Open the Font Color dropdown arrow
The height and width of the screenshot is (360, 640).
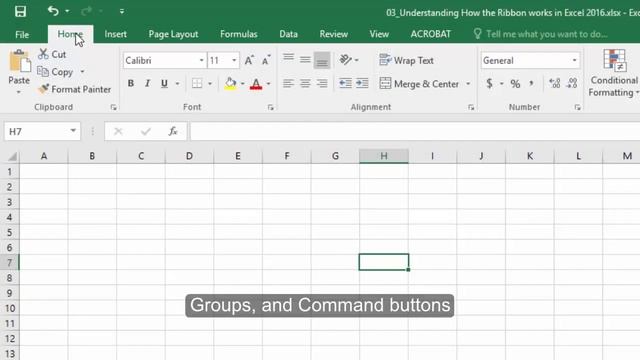point(269,84)
